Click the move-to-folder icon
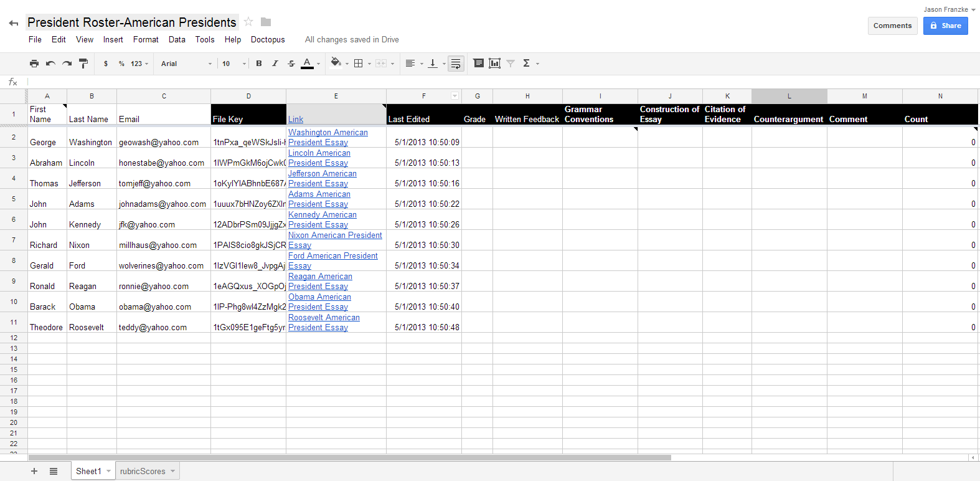980x481 pixels. (x=266, y=22)
